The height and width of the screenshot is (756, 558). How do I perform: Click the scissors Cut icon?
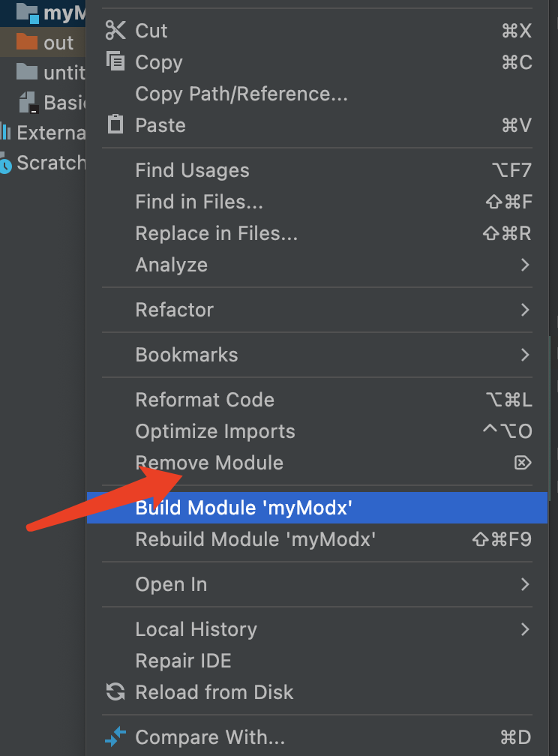115,31
